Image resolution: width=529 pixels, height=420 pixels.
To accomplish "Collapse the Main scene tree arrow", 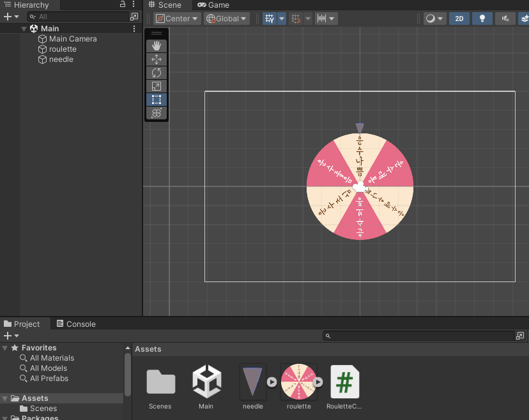I will click(x=24, y=29).
